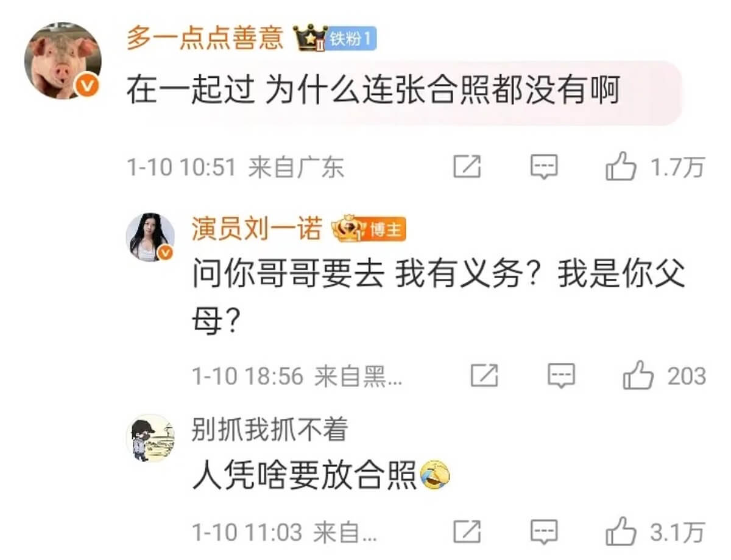
Task: Tap the 博主 blogger badge
Action: click(384, 230)
